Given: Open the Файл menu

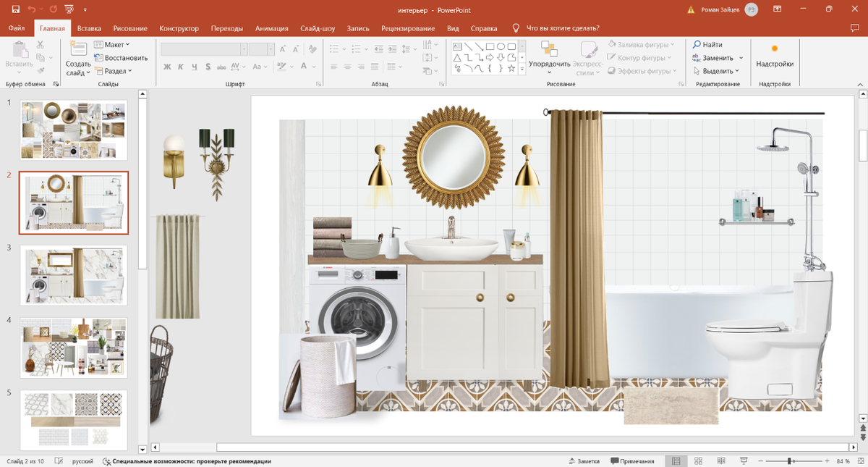Looking at the screenshot, I should pos(17,28).
